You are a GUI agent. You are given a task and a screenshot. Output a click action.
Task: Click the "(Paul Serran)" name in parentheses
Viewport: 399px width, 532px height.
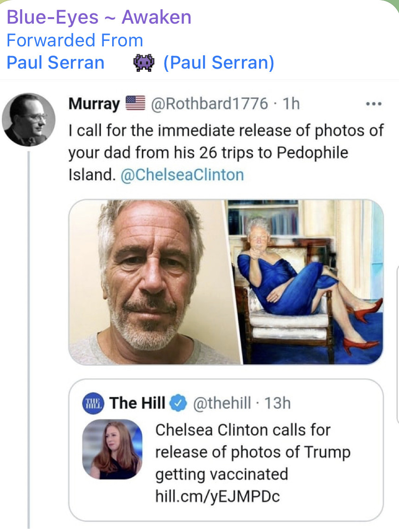(218, 62)
